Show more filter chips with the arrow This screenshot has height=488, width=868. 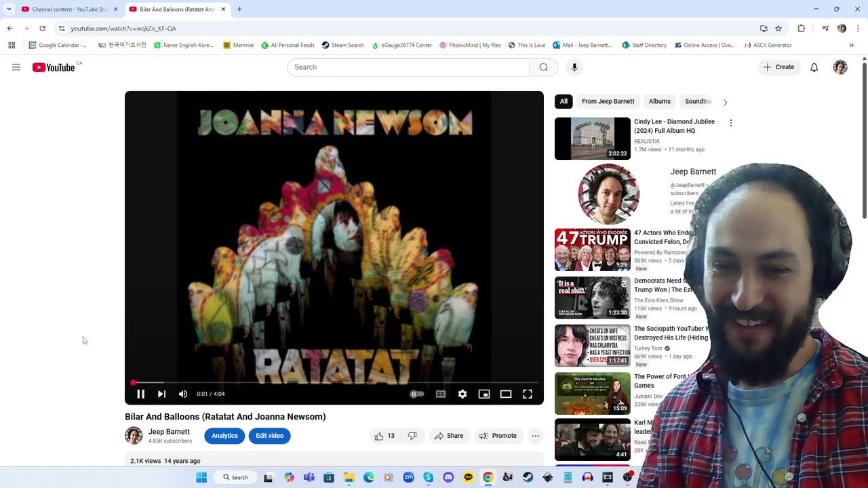coord(725,102)
